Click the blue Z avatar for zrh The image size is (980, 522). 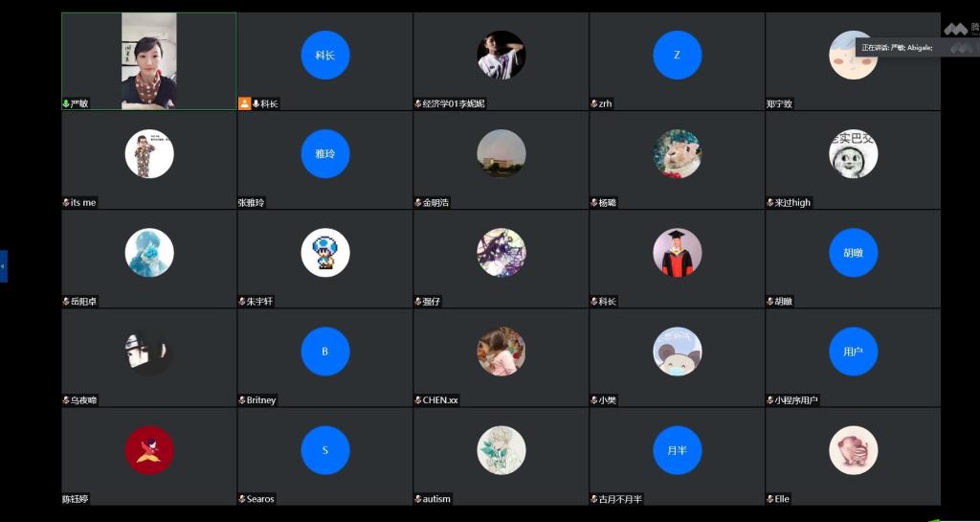click(677, 55)
